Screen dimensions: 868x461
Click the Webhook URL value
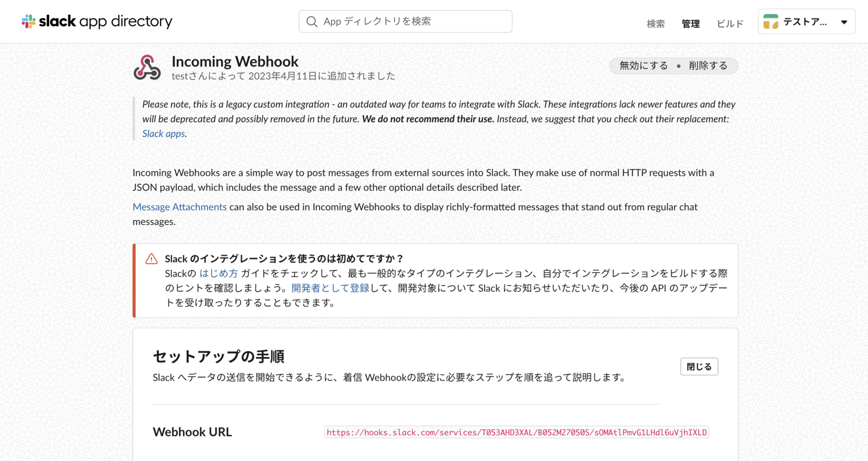coord(516,432)
